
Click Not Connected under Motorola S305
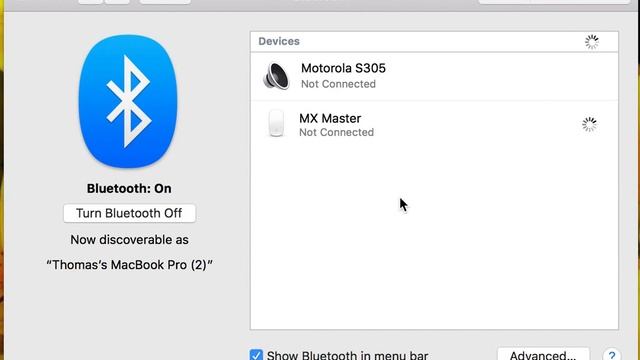pyautogui.click(x=338, y=84)
